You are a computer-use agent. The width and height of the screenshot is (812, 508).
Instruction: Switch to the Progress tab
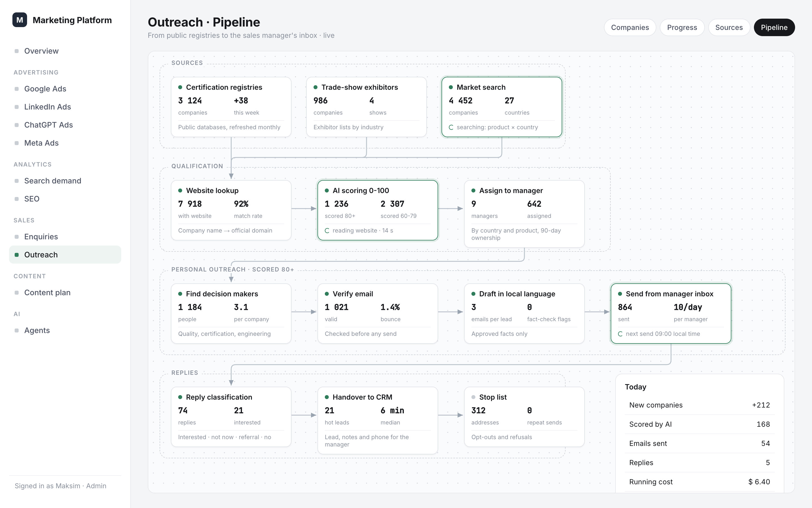pyautogui.click(x=682, y=27)
